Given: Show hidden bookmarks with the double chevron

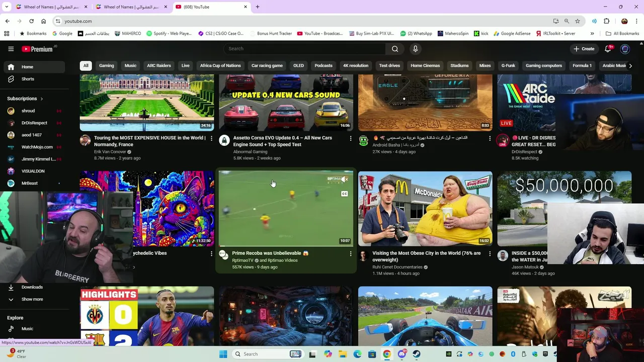Looking at the screenshot, I should pyautogui.click(x=592, y=34).
